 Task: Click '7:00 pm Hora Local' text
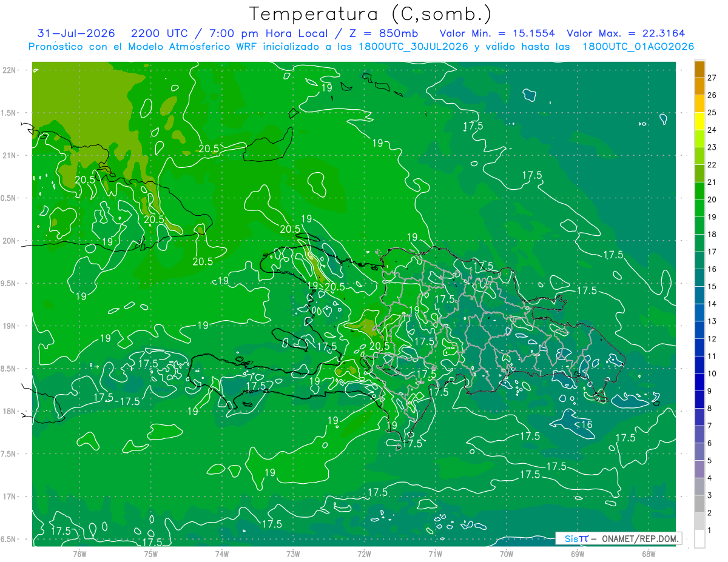(269, 33)
